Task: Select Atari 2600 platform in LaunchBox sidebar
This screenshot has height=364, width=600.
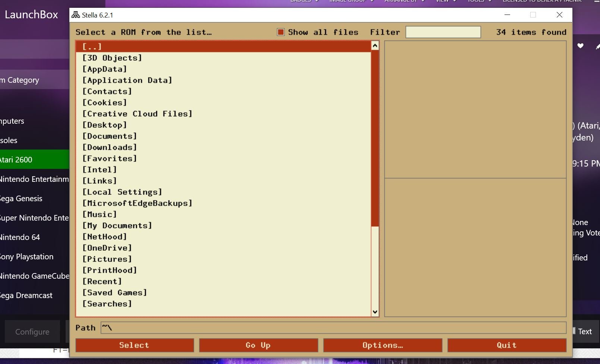Action: [35, 159]
